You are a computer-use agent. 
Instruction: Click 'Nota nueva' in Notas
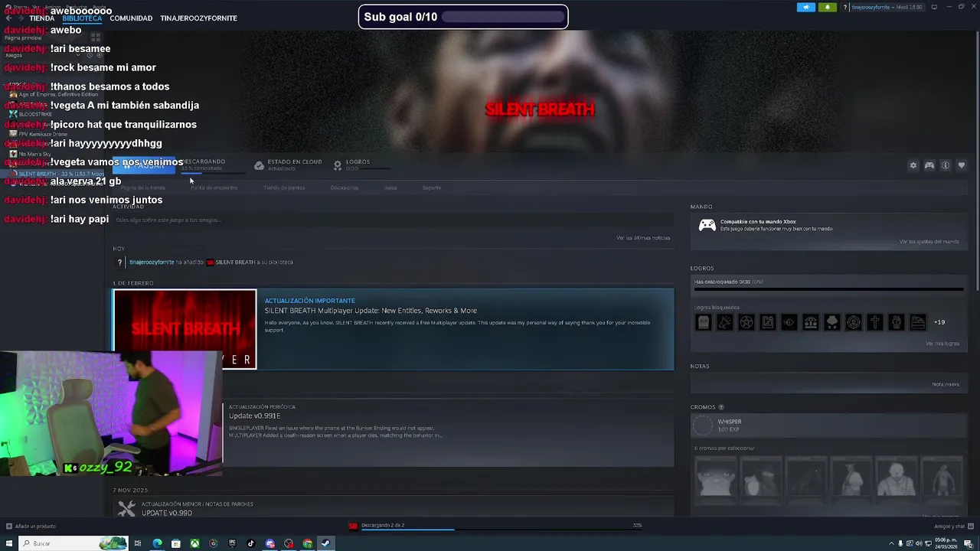(946, 384)
